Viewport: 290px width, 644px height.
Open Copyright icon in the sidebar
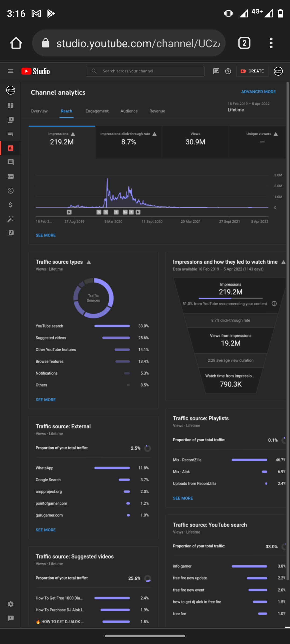coord(11,191)
